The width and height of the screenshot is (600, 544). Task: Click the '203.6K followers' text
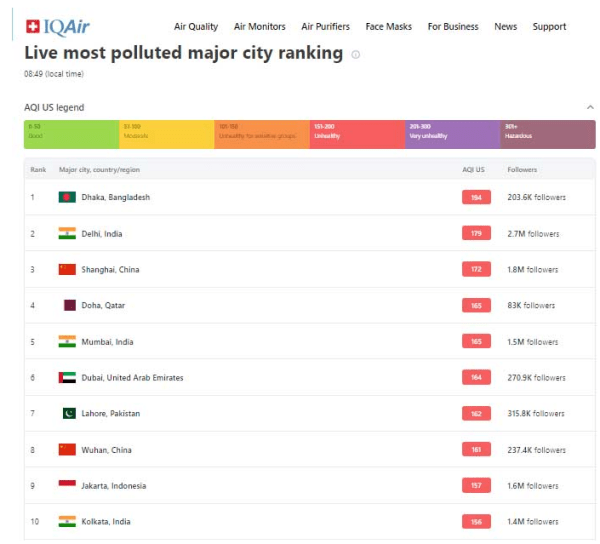pos(536,197)
